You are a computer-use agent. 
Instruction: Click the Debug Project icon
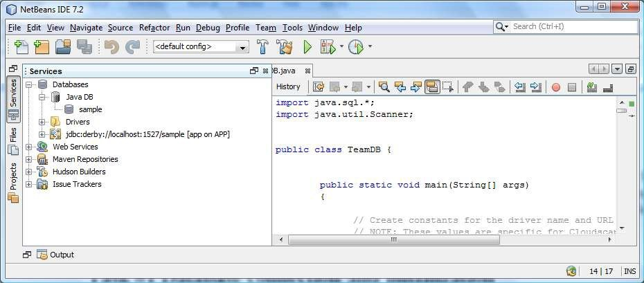[x=328, y=47]
